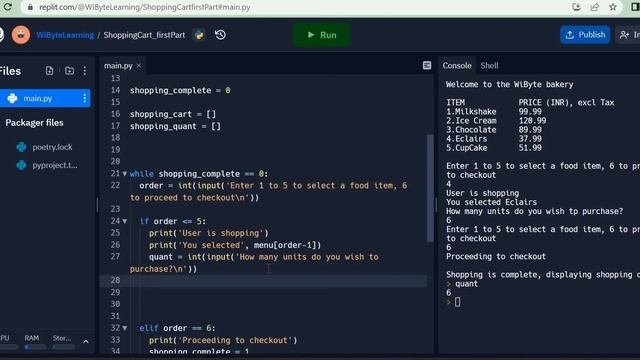The height and width of the screenshot is (360, 640).
Task: Click the Python language icon by the repl name
Action: pyautogui.click(x=199, y=35)
